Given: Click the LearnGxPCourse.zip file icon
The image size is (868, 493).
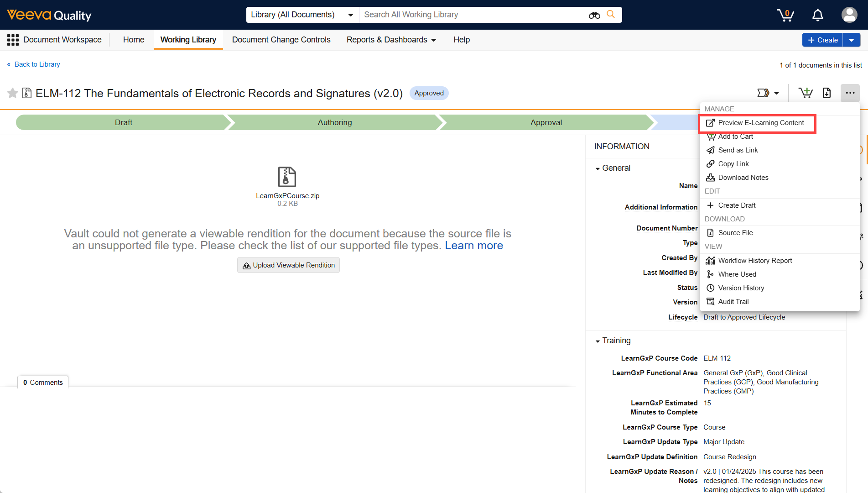Looking at the screenshot, I should 287,177.
